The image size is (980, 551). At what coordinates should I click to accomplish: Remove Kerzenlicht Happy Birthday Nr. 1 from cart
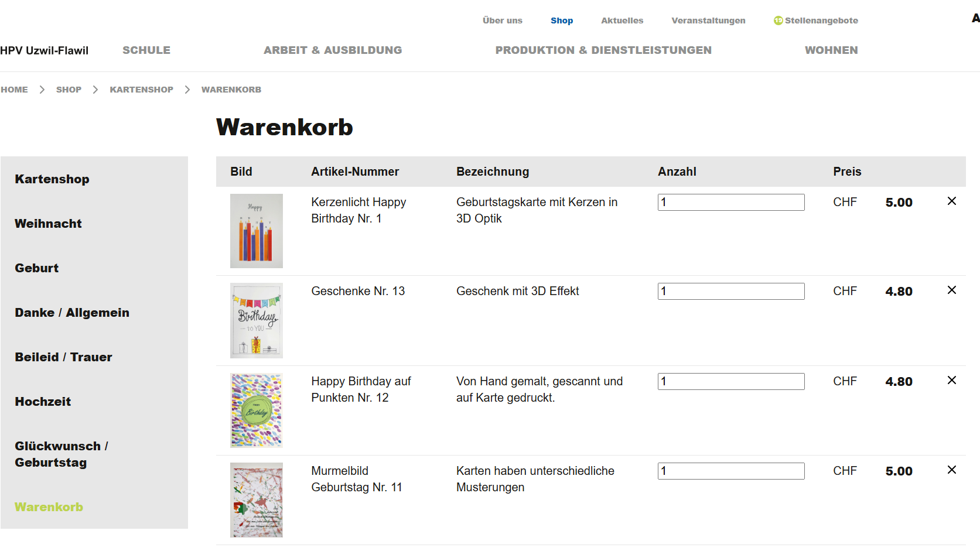point(952,201)
